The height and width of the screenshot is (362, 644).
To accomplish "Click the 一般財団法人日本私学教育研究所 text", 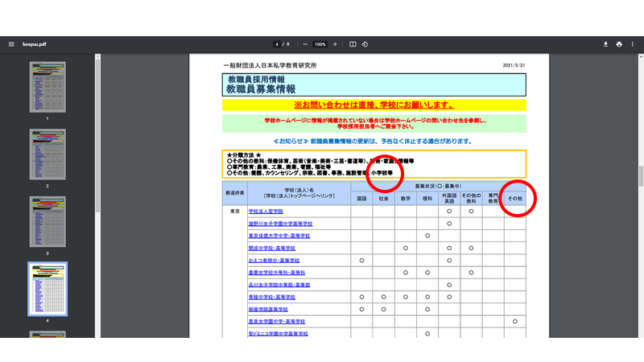I will [x=270, y=66].
